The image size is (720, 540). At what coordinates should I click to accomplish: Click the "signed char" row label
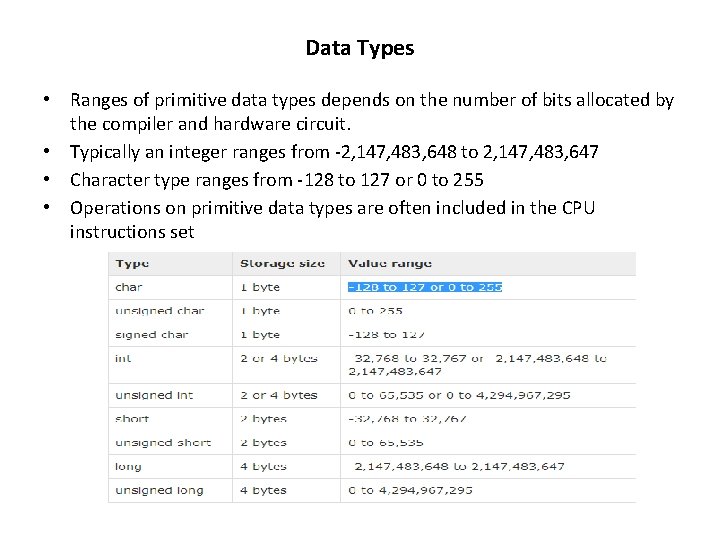[152, 335]
